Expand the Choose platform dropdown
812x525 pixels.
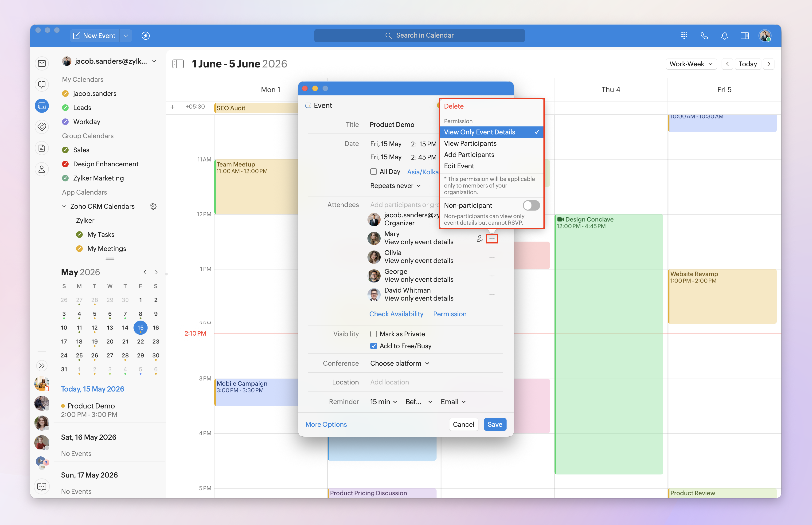click(x=400, y=363)
